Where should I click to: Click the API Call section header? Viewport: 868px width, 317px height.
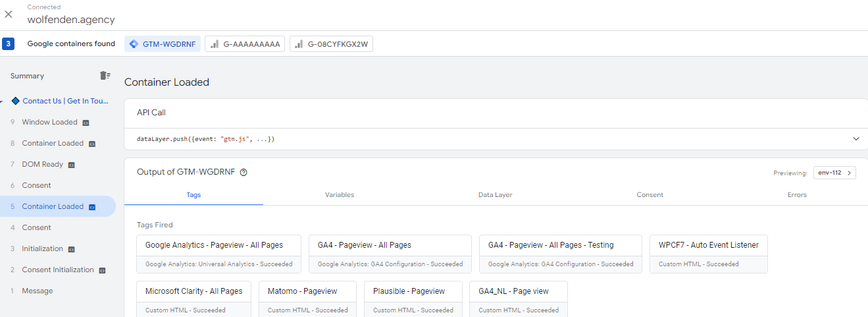[x=151, y=113]
